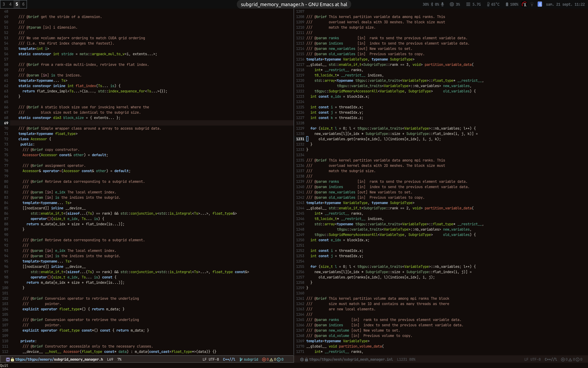Viewport: 588px width, 368px height.
Task: Click the block cursor on line 1231
Action: tap(307, 139)
